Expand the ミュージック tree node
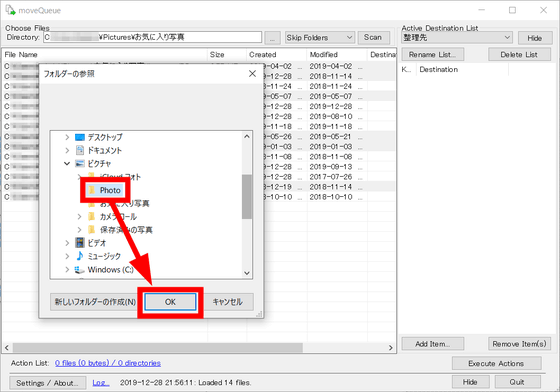The height and width of the screenshot is (392, 560). click(67, 256)
